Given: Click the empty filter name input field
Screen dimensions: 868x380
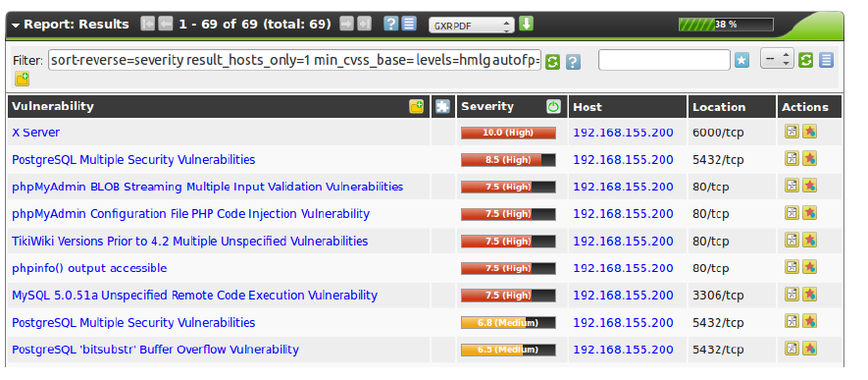Looking at the screenshot, I should pyautogui.click(x=664, y=60).
